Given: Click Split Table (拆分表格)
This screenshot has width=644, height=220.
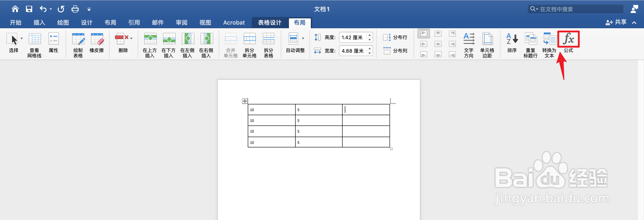Looking at the screenshot, I should point(269,45).
